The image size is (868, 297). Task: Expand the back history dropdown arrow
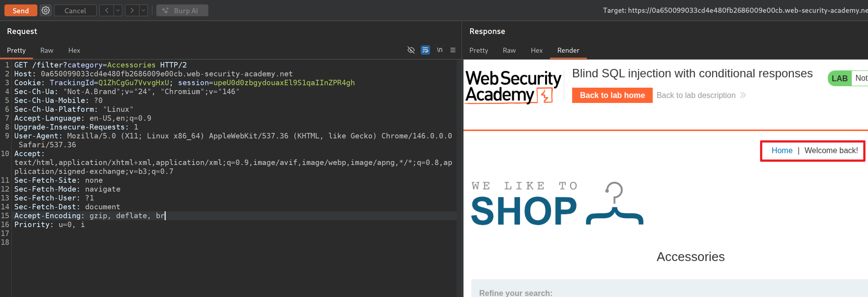point(118,10)
